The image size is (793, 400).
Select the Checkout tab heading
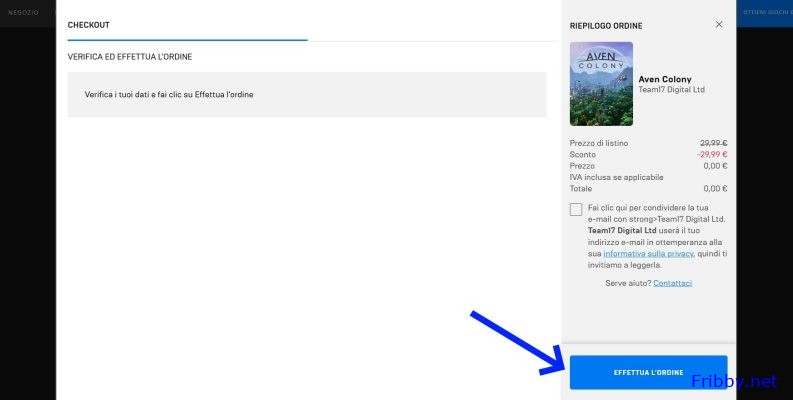coord(89,25)
